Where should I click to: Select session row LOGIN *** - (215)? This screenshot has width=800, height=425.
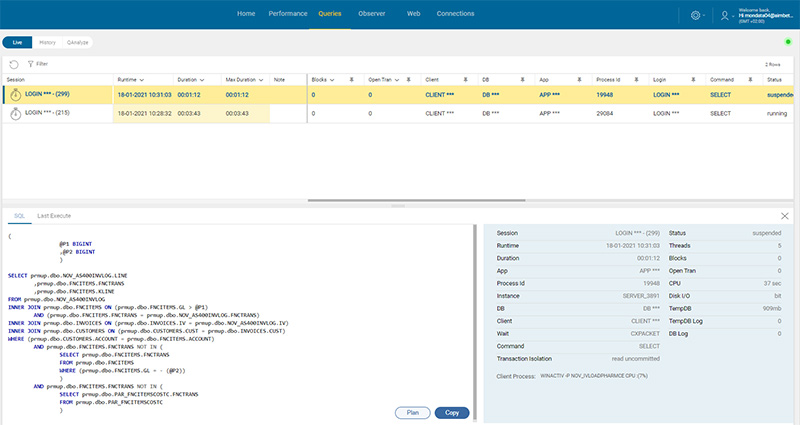click(398, 113)
